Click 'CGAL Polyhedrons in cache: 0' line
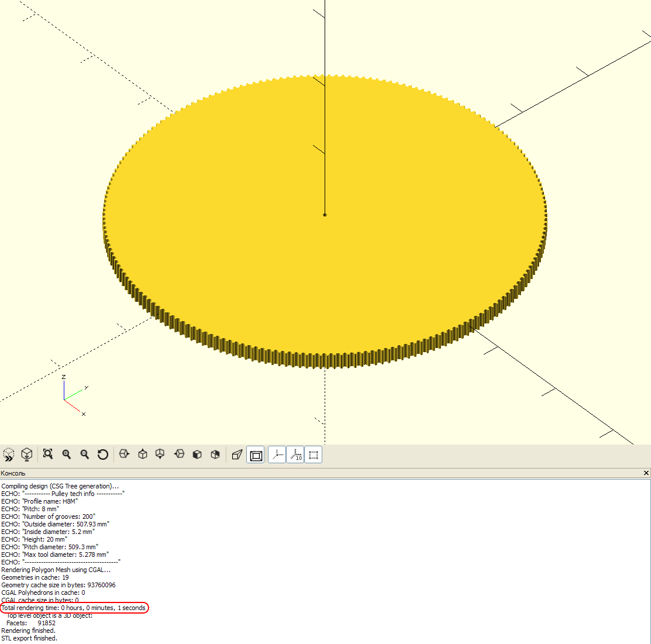The image size is (651, 644). pos(43,593)
